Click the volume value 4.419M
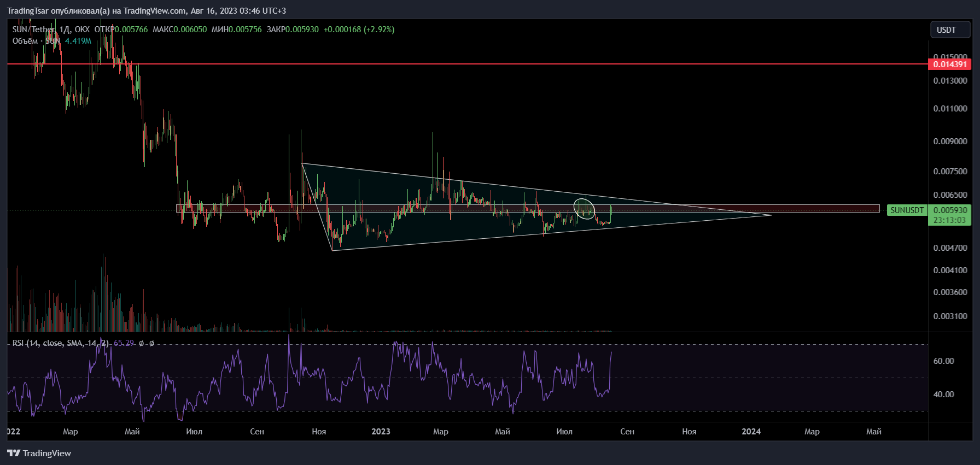Screen dimensions: 980x465 click(78, 41)
